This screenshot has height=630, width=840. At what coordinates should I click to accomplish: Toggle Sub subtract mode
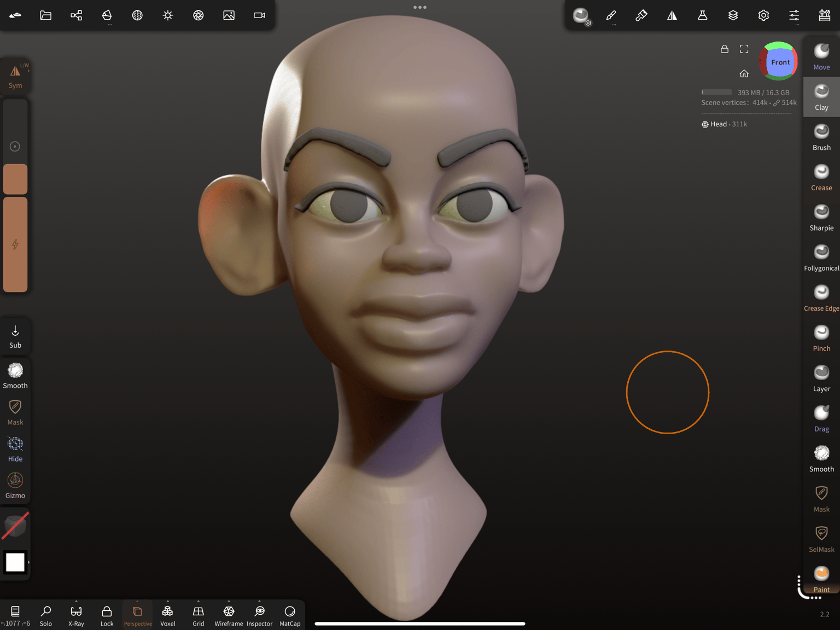[15, 336]
